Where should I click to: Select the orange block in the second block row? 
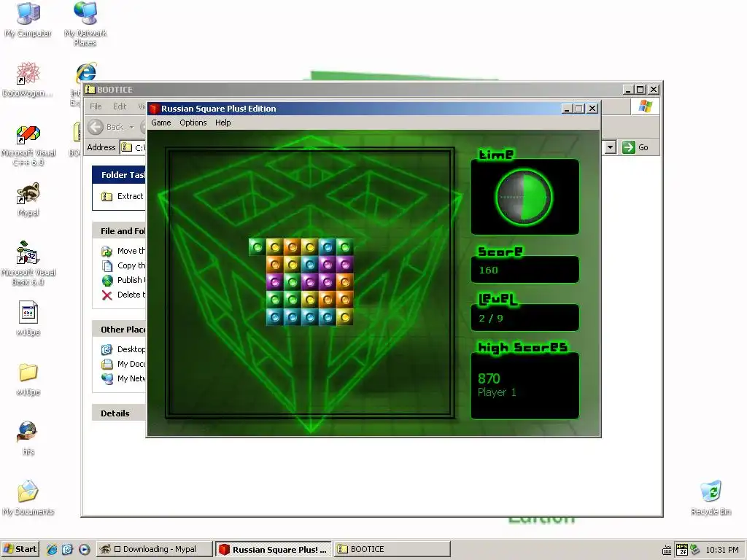[274, 264]
